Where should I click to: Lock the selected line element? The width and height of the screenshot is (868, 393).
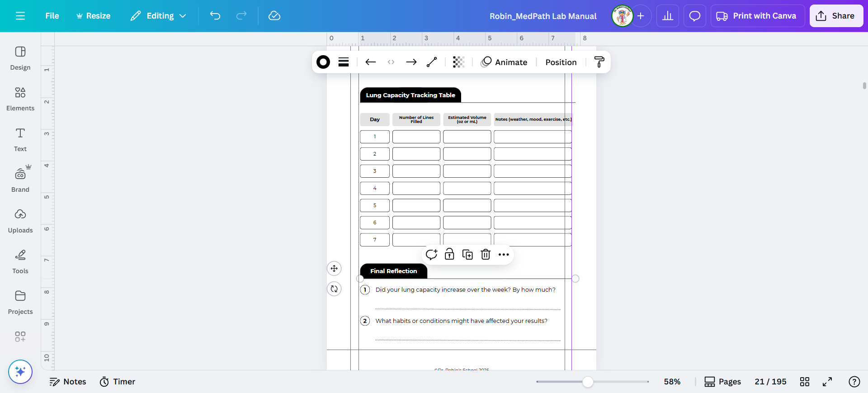449,255
